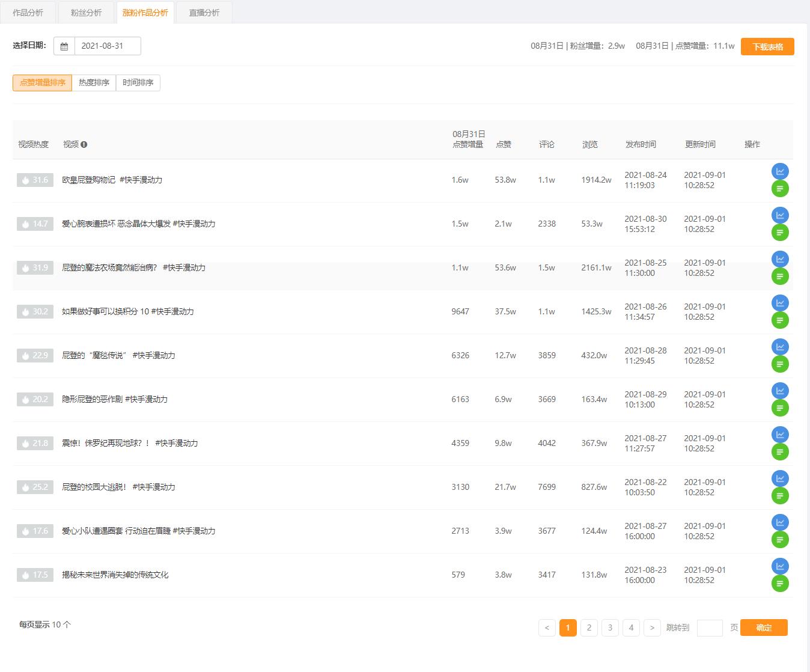This screenshot has height=672, width=810.
Task: Open video 隐形屁登的恶作剧
Action: click(115, 399)
